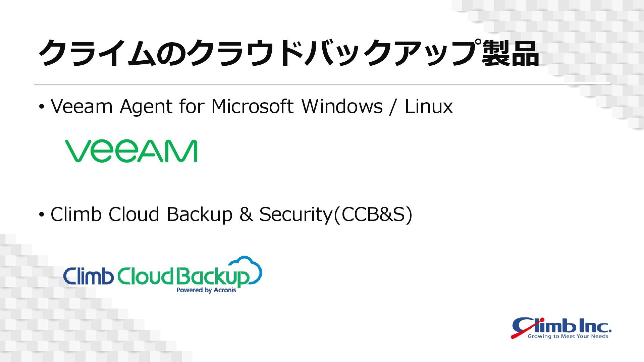Click the bullet point before Veeam Agent
This screenshot has width=644, height=362.
(42, 107)
